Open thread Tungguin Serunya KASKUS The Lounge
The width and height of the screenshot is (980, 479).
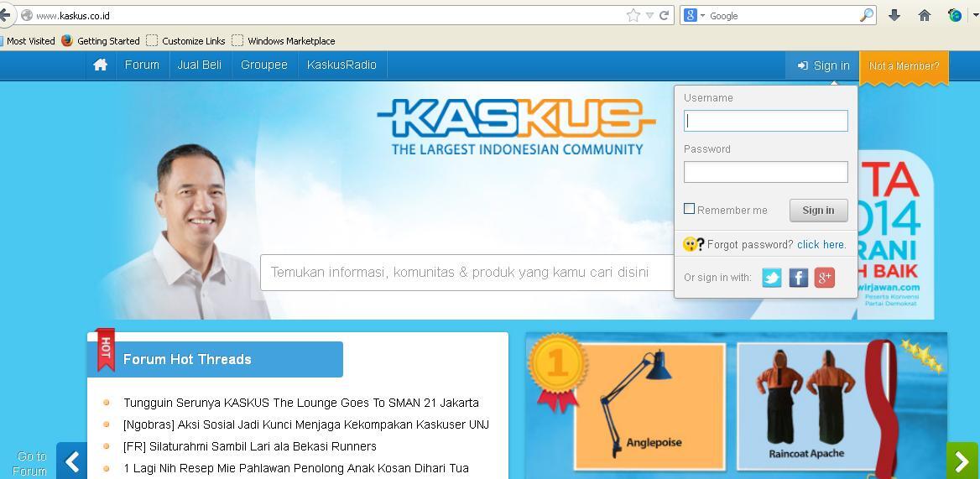tap(301, 403)
